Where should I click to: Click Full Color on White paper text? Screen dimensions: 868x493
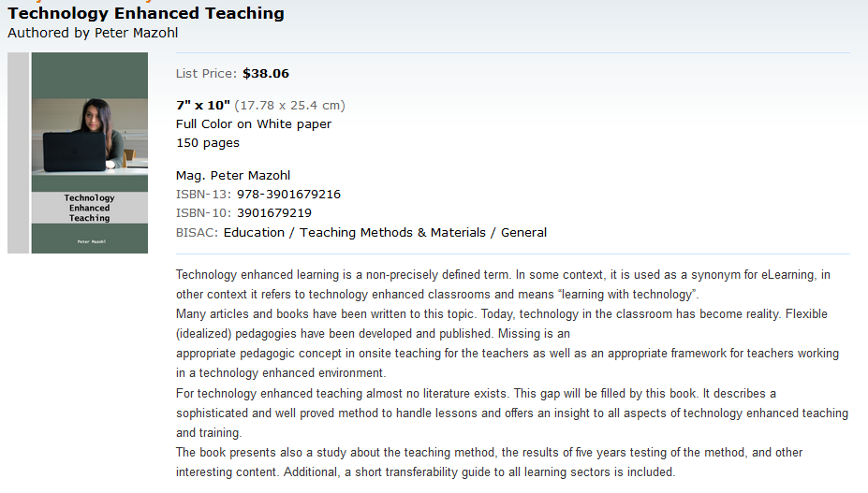point(254,123)
